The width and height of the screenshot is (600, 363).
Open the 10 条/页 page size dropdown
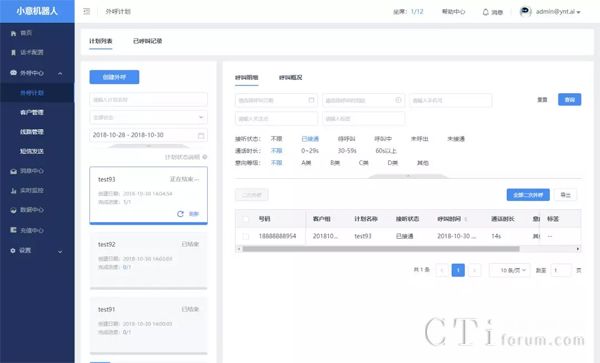(x=510, y=270)
